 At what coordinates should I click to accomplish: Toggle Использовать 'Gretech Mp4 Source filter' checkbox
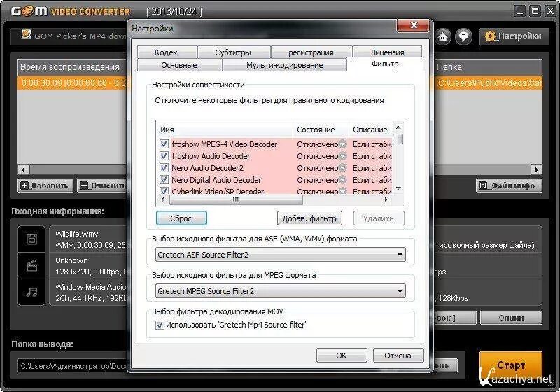(x=160, y=325)
